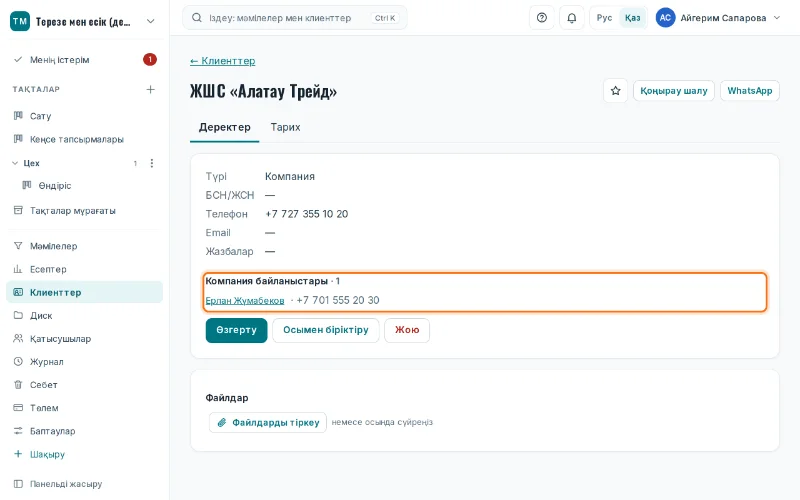Click Жою delete button
Image resolution: width=800 pixels, height=500 pixels.
point(407,330)
